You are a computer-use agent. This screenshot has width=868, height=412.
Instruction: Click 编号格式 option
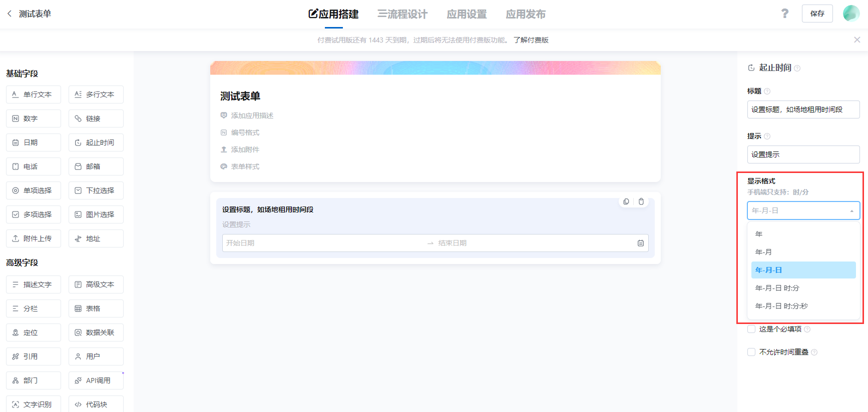tap(240, 132)
